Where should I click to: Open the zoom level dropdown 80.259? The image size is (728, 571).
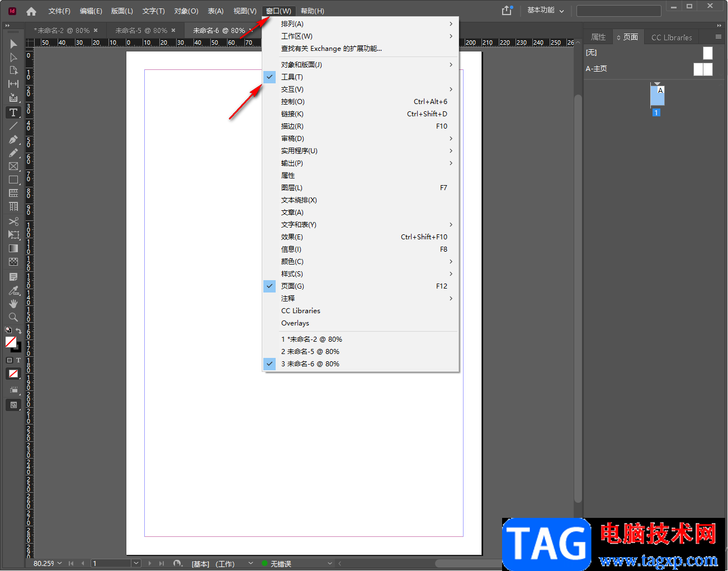point(59,563)
